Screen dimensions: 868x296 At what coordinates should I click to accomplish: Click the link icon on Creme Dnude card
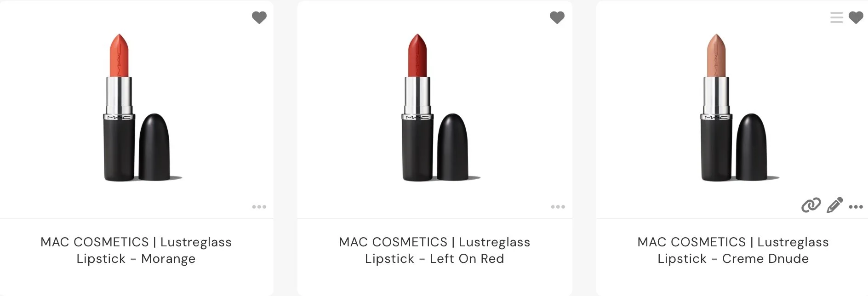[811, 205]
